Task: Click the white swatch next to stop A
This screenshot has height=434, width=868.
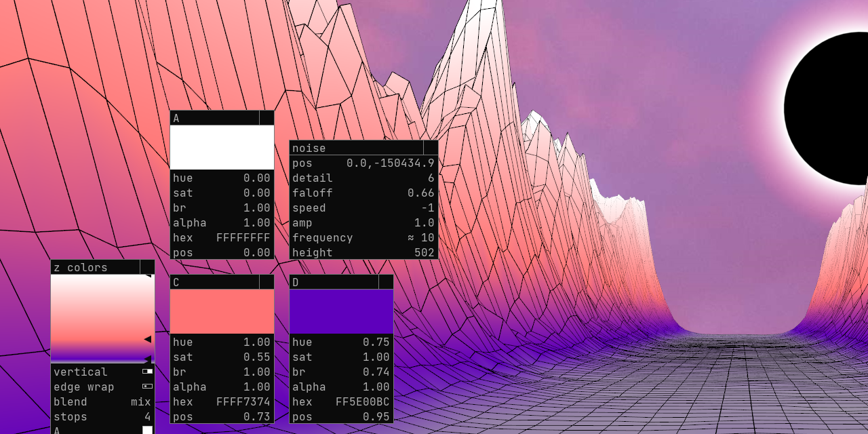Action: click(x=147, y=430)
